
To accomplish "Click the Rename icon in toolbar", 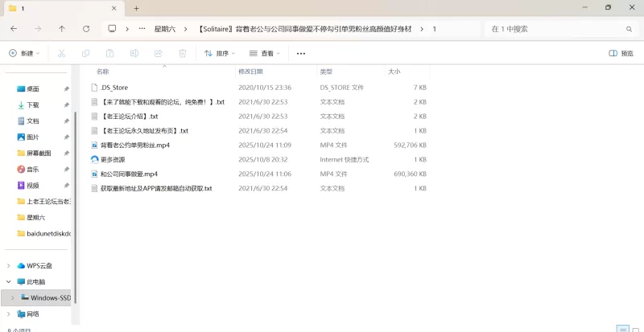I will pyautogui.click(x=134, y=53).
